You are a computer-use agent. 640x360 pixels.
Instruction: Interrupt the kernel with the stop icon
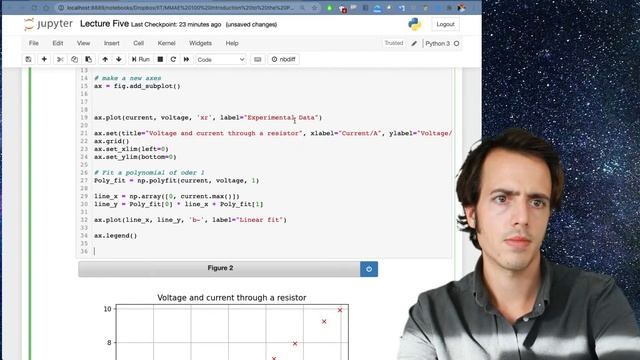160,60
